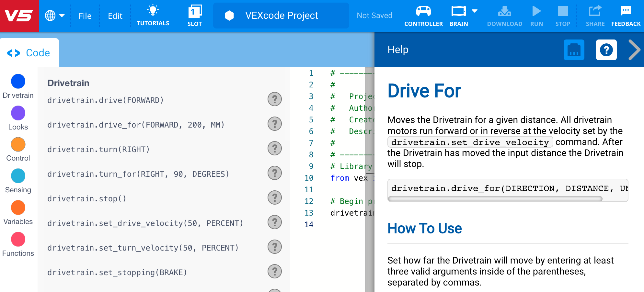Screen dimensions: 644x292
Task: Open the Slot selection
Action: 195,14
